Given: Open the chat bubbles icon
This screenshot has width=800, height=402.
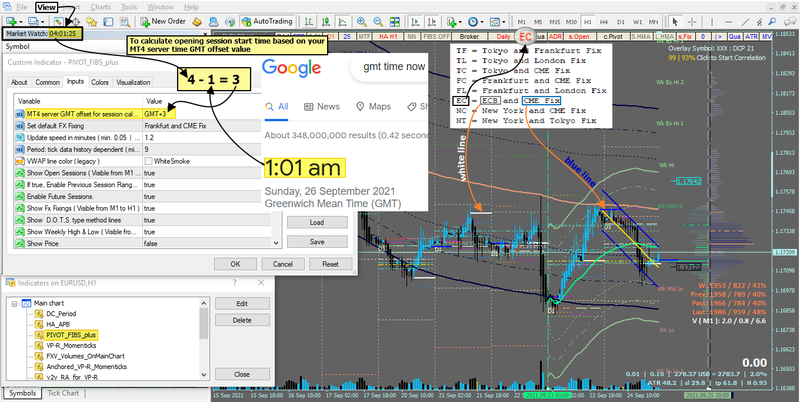Looking at the screenshot, I should pyautogui.click(x=789, y=21).
